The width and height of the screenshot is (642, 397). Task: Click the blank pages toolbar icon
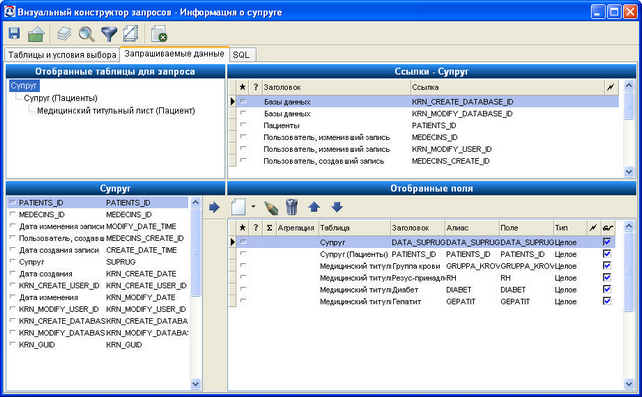131,34
